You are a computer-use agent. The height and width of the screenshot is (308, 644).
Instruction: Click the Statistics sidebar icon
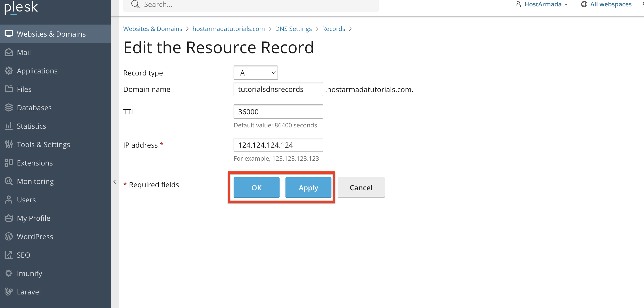(9, 126)
